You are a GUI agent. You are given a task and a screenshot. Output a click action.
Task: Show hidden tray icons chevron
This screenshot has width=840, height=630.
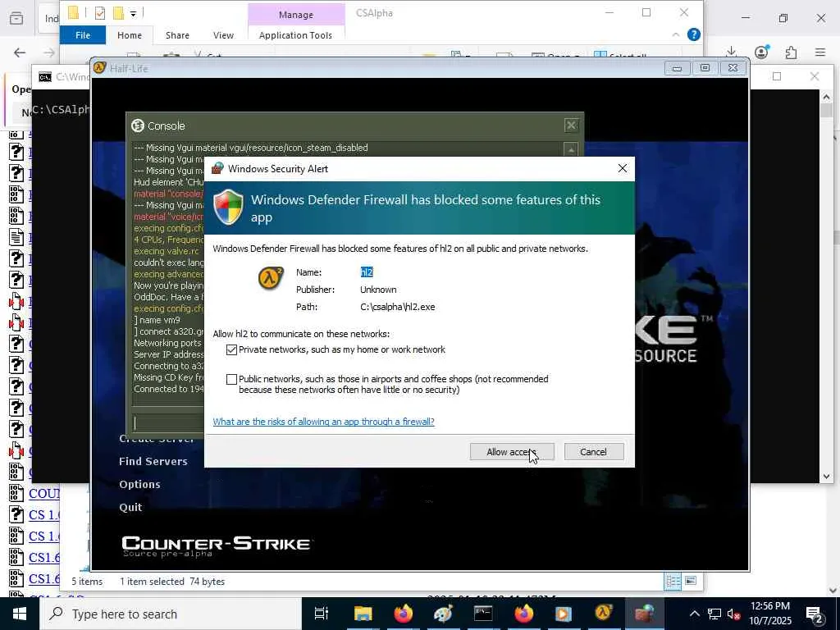[x=694, y=614]
